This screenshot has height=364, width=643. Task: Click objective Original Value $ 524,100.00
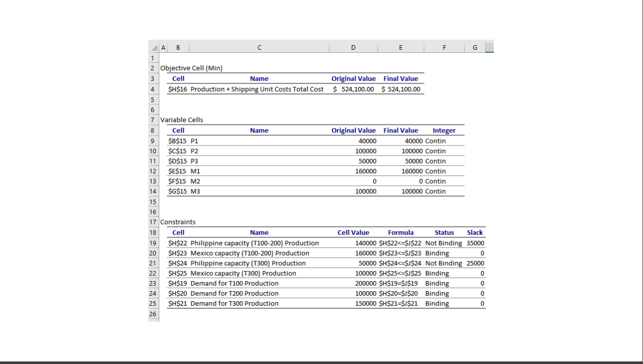(354, 89)
